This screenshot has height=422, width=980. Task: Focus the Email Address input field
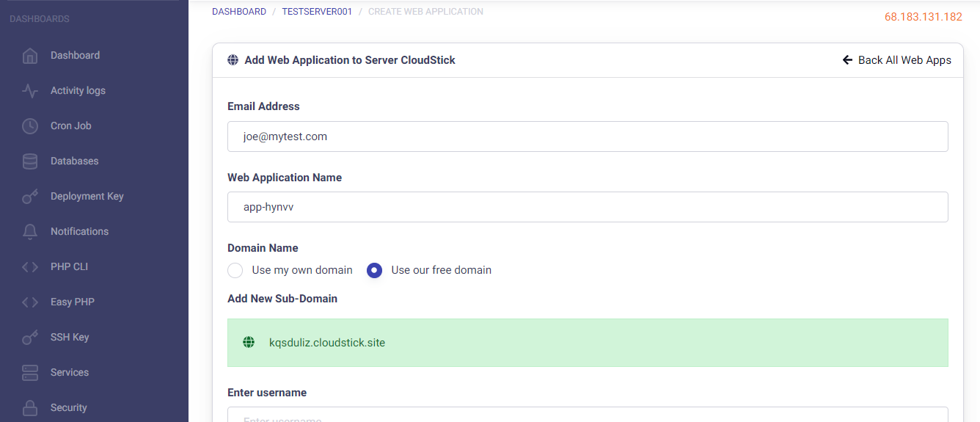pos(587,137)
